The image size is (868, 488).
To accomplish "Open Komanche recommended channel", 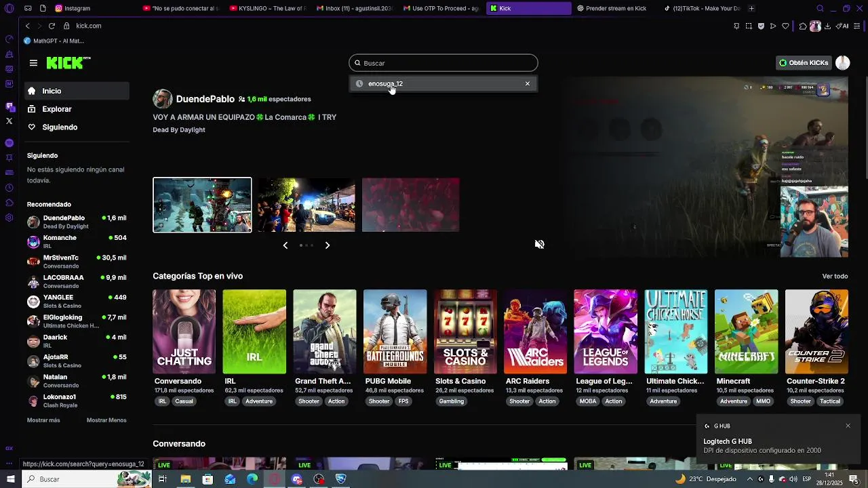I will (x=77, y=242).
